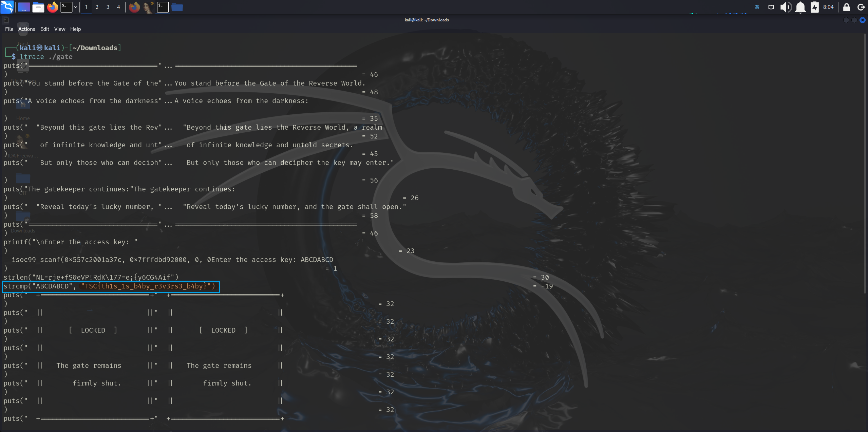Screen dimensions: 868x432
Task: Open the Help menu
Action: click(75, 29)
